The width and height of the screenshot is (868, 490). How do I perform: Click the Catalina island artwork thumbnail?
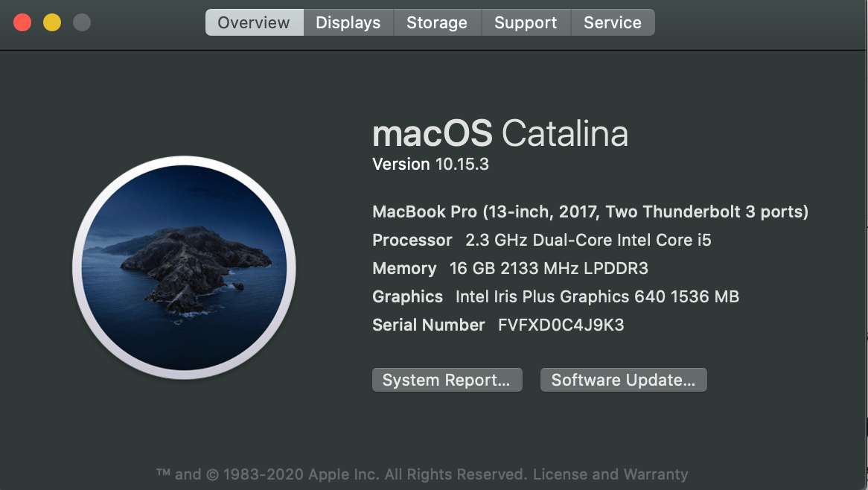(x=185, y=268)
